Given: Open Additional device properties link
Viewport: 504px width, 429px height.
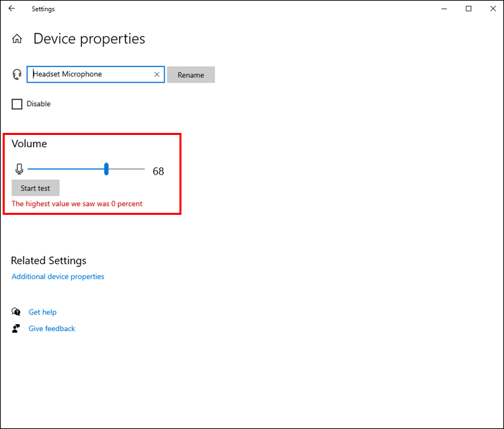Looking at the screenshot, I should pyautogui.click(x=58, y=277).
